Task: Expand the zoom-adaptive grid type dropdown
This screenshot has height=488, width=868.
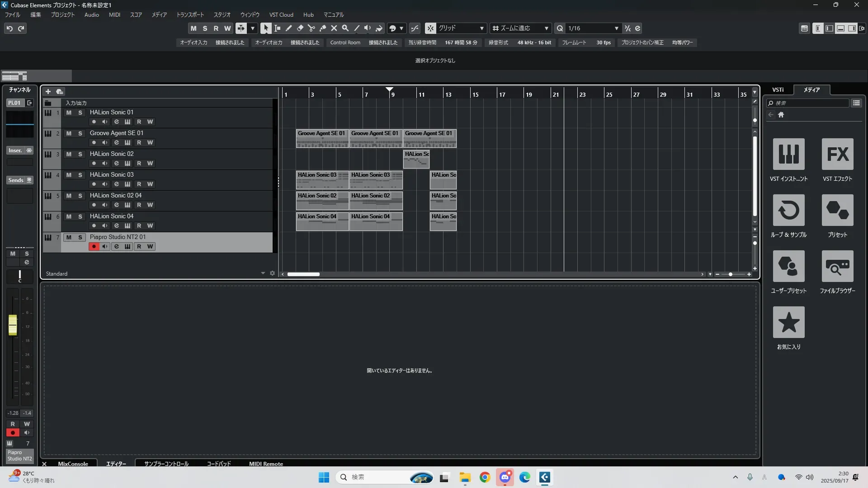Action: (546, 28)
